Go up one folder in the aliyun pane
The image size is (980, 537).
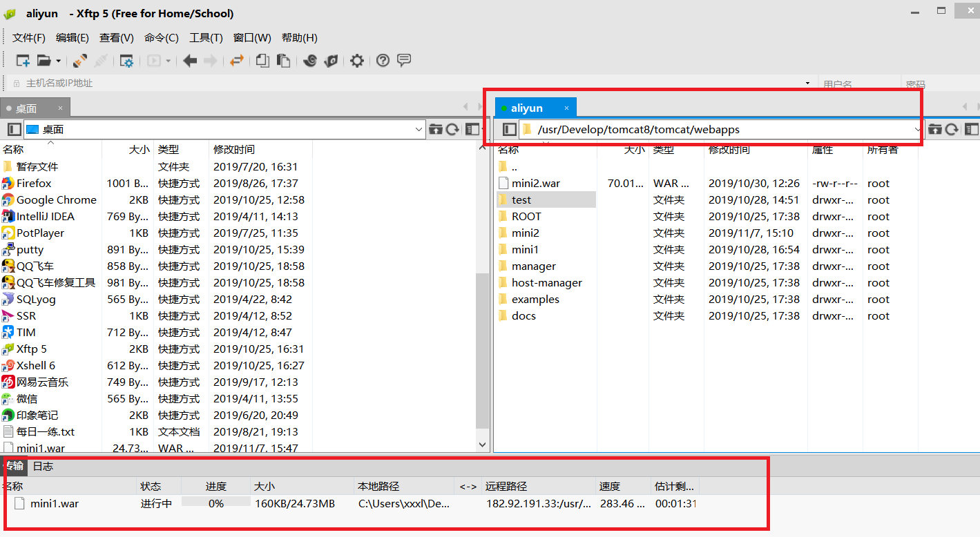(x=934, y=129)
